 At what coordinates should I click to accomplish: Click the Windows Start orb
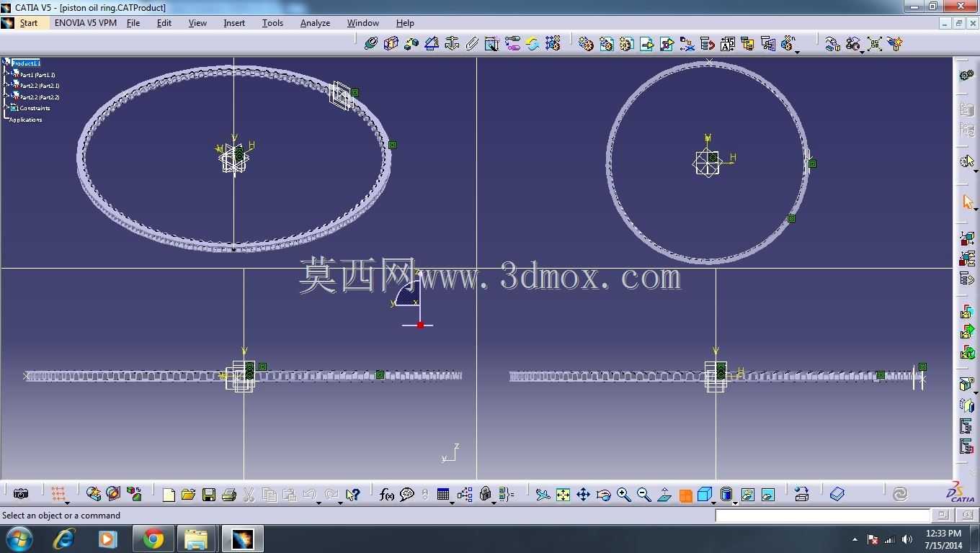19,539
